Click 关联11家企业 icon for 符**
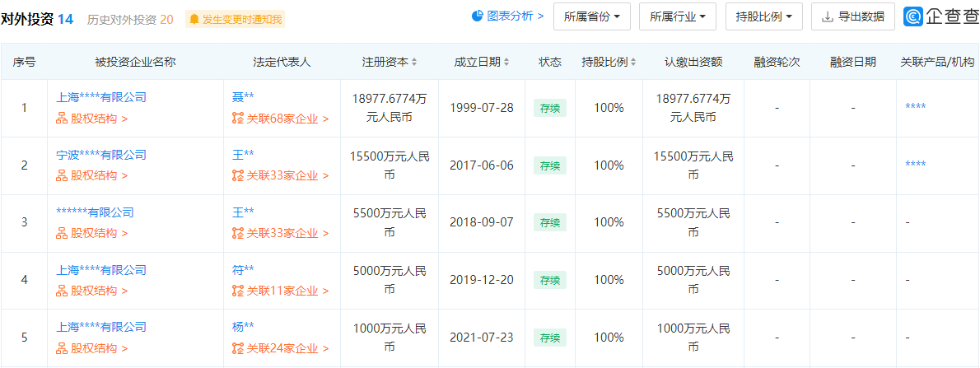Screen dimensions: 980x368 [x=238, y=291]
